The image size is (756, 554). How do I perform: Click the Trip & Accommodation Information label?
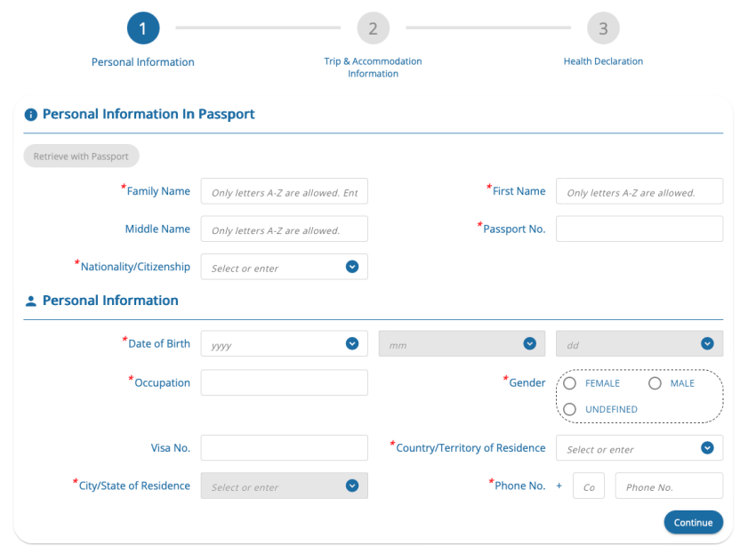point(374,68)
